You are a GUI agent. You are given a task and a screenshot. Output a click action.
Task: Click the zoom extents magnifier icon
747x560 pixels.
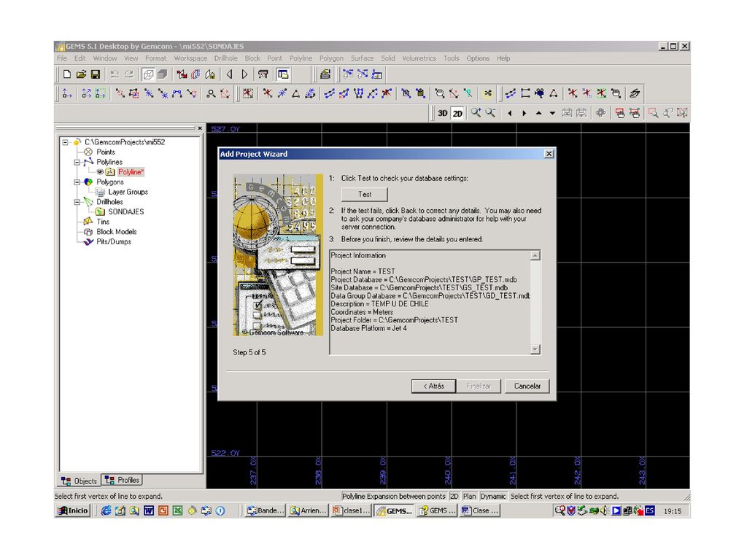coord(682,113)
